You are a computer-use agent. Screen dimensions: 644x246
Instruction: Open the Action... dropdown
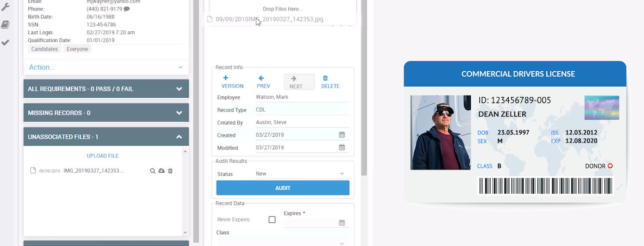106,67
